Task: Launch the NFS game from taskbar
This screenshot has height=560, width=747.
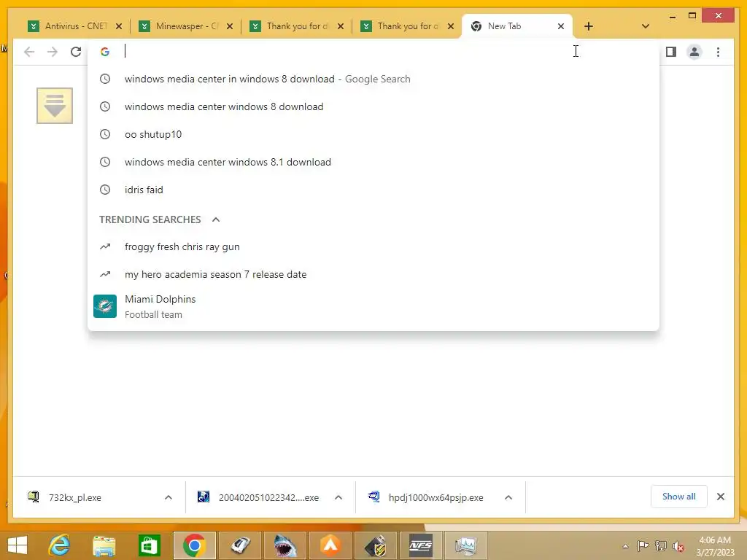Action: point(421,545)
